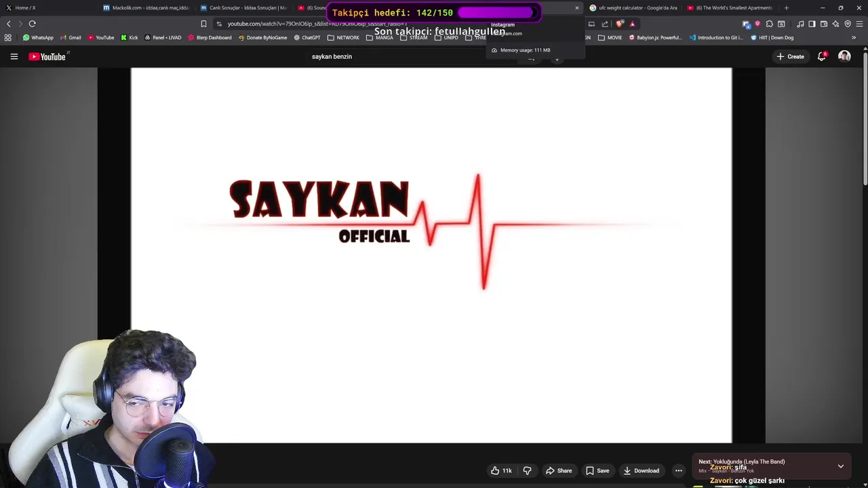The image size is (868, 488).
Task: Switch to the ufc weight calculator tab
Action: pos(633,7)
